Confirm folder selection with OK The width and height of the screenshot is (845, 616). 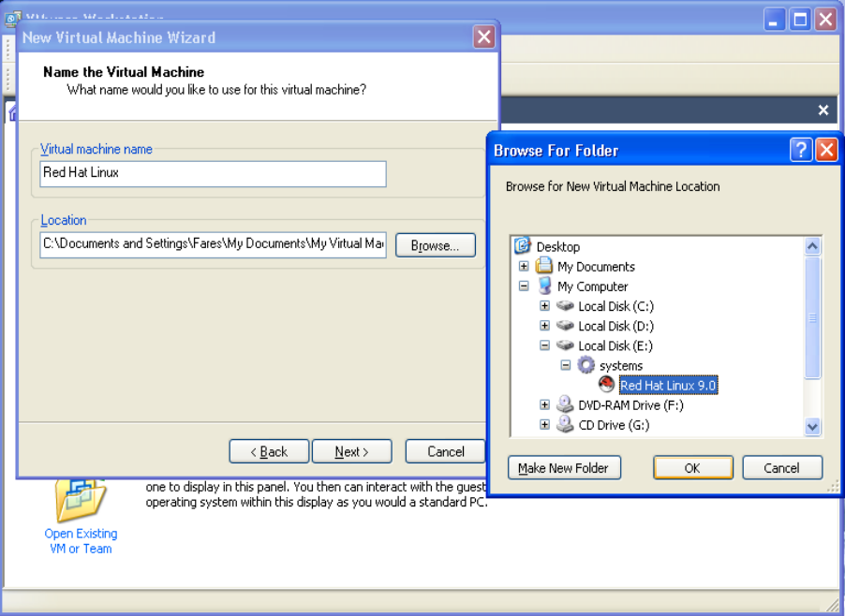[692, 468]
